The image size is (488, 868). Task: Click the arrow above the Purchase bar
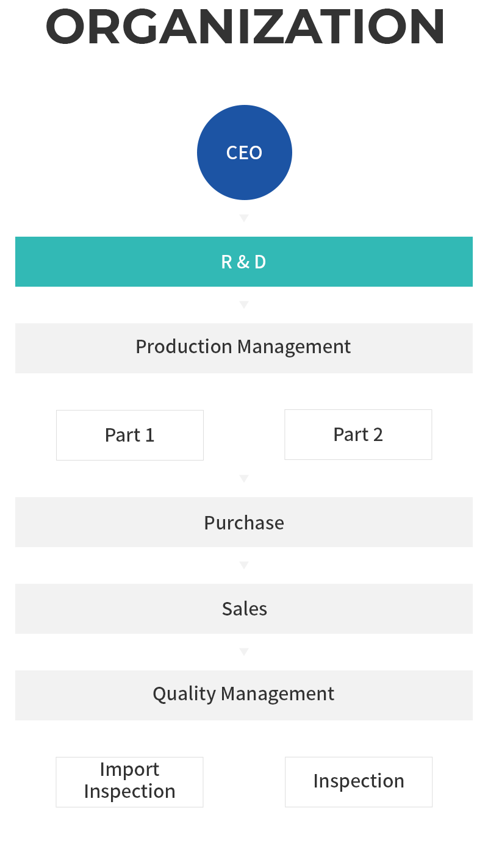click(x=244, y=479)
